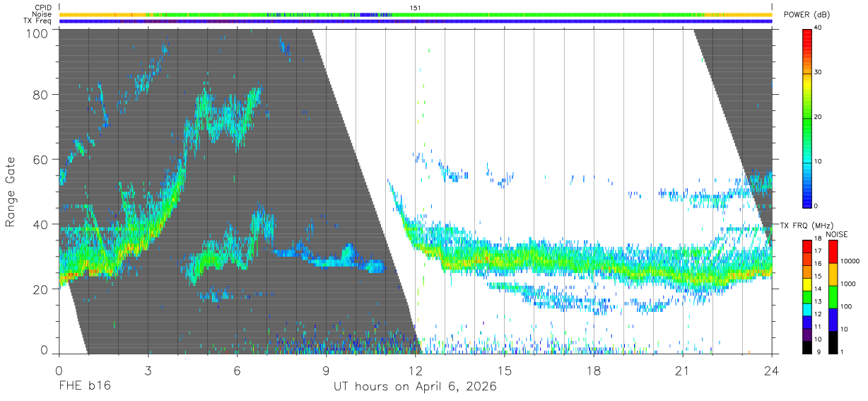This screenshot has width=868, height=401.
Task: Click UT hours axis tick 12
Action: (416, 371)
